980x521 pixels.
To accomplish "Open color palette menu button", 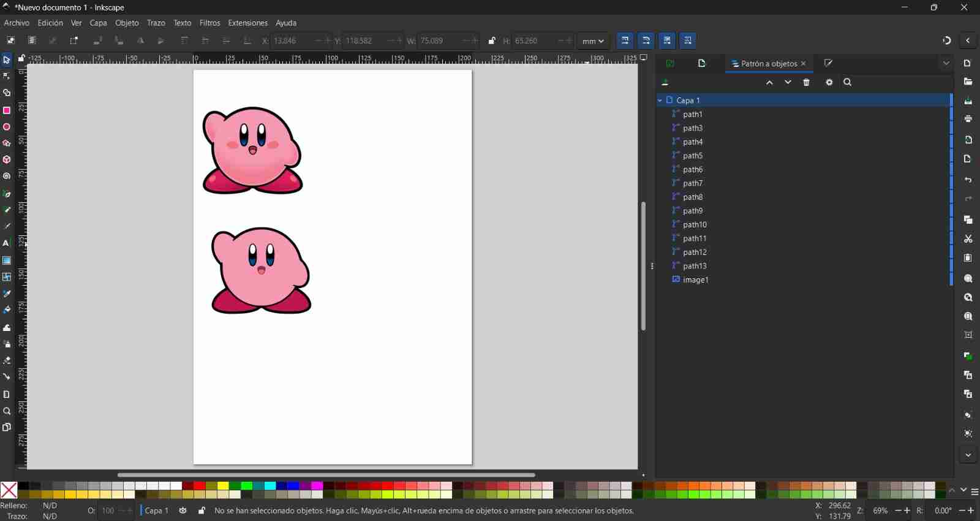I will [x=974, y=492].
